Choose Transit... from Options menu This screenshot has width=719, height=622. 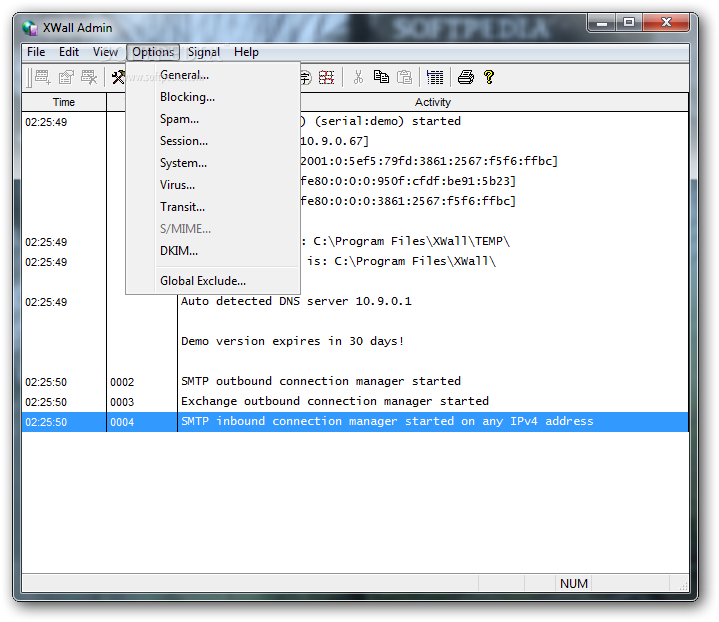pyautogui.click(x=213, y=207)
